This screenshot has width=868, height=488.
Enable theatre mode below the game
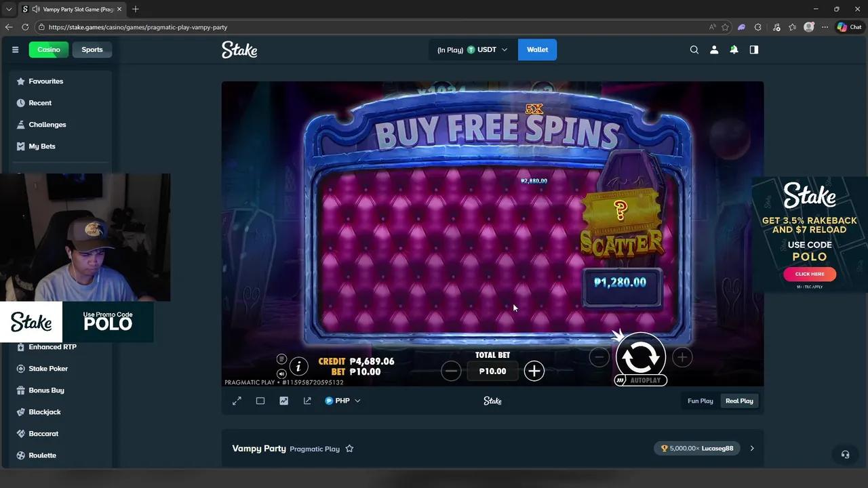[260, 401]
